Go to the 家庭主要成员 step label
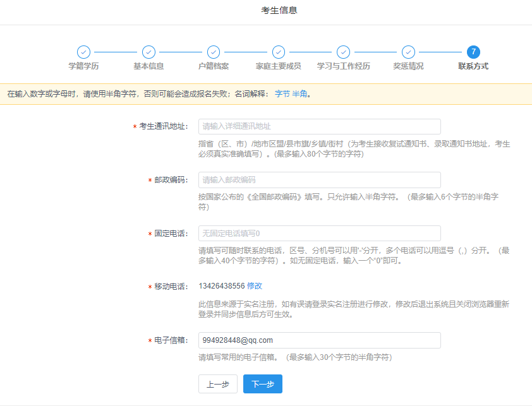 (279, 66)
